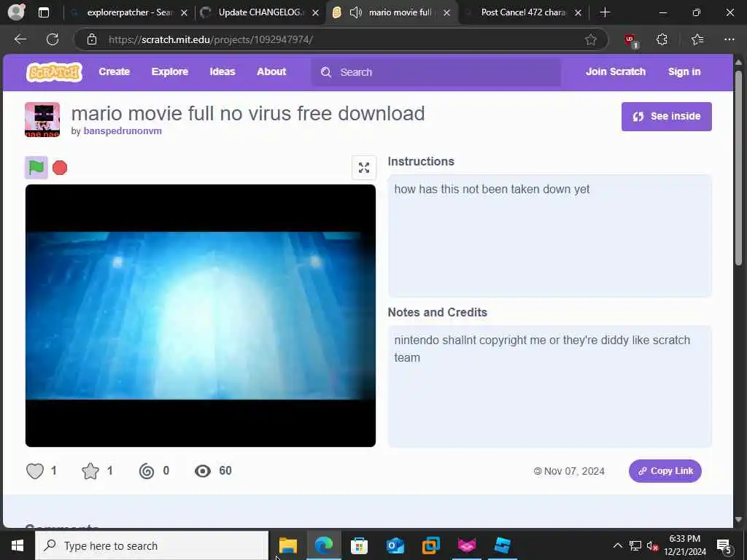Open the Ideas menu item
Screen dimensions: 747x560
[222, 72]
